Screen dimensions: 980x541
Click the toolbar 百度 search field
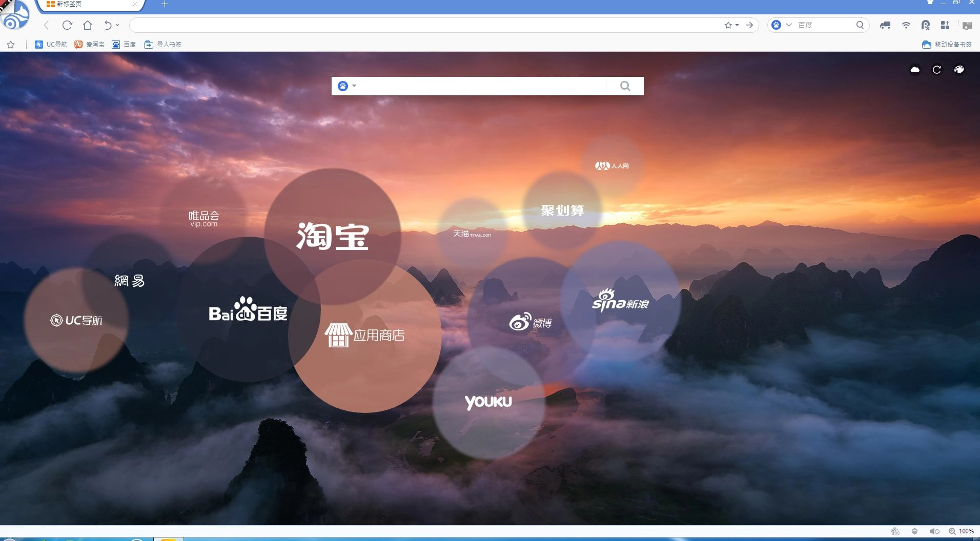(x=825, y=25)
